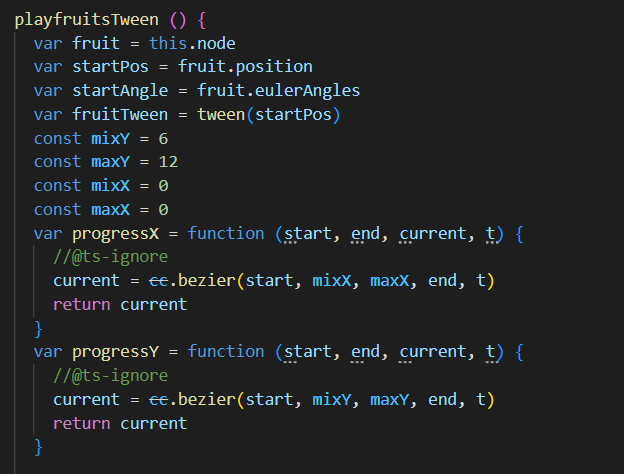Viewport: 624px width, 474px height.
Task: Click the number 12 assigned to maxY
Action: (168, 162)
